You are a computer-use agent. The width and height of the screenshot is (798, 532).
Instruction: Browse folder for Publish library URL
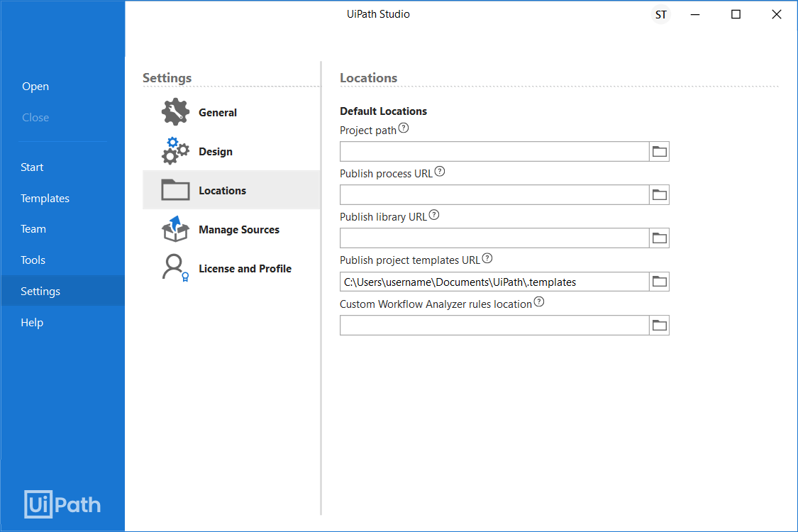[660, 238]
